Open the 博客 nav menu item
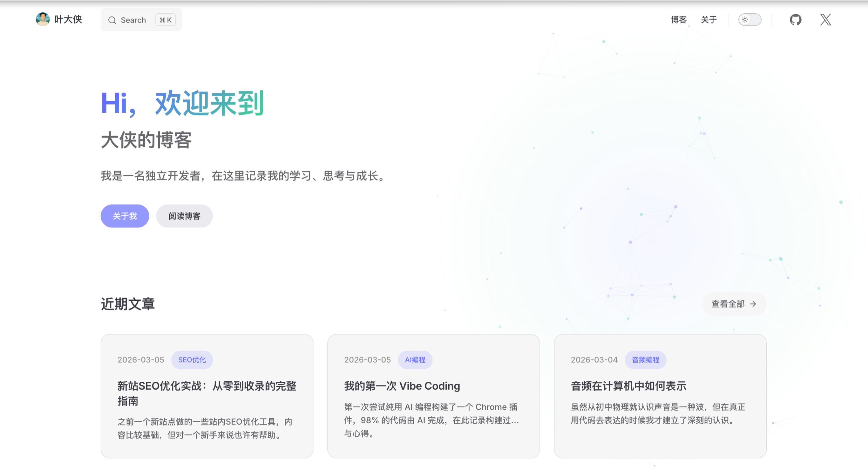The image size is (868, 476). point(679,20)
